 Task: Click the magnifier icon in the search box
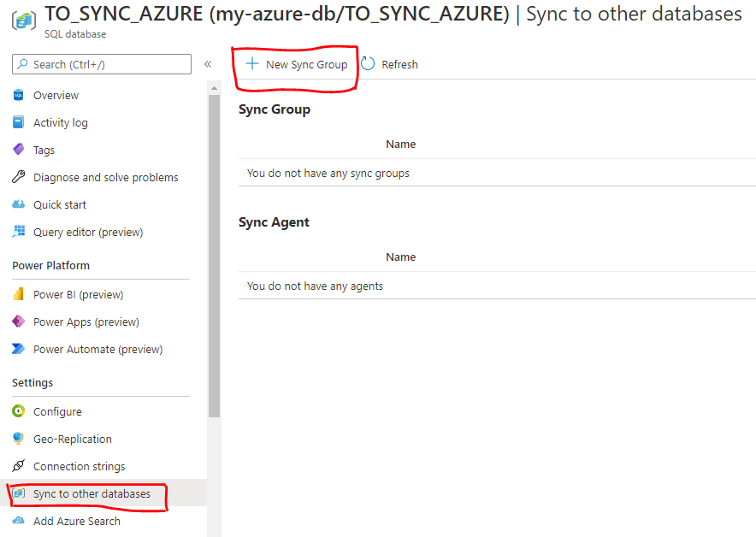pyautogui.click(x=22, y=64)
